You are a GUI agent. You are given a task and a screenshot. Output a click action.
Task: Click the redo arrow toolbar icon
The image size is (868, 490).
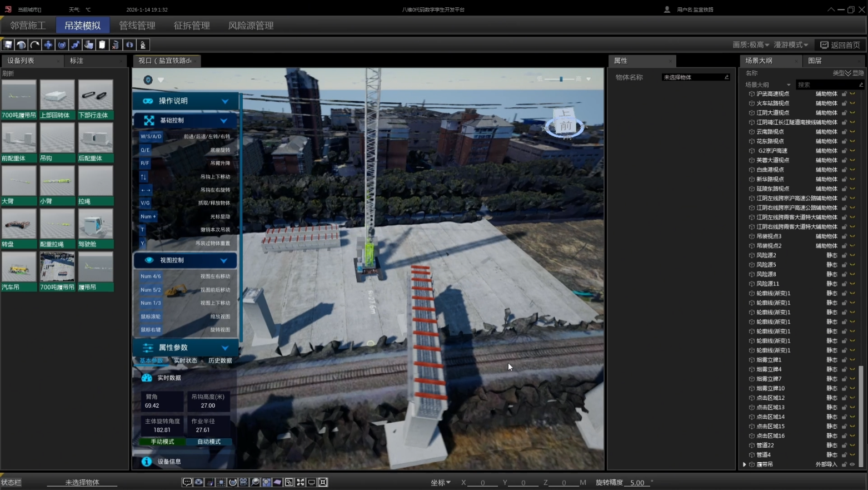(x=35, y=45)
